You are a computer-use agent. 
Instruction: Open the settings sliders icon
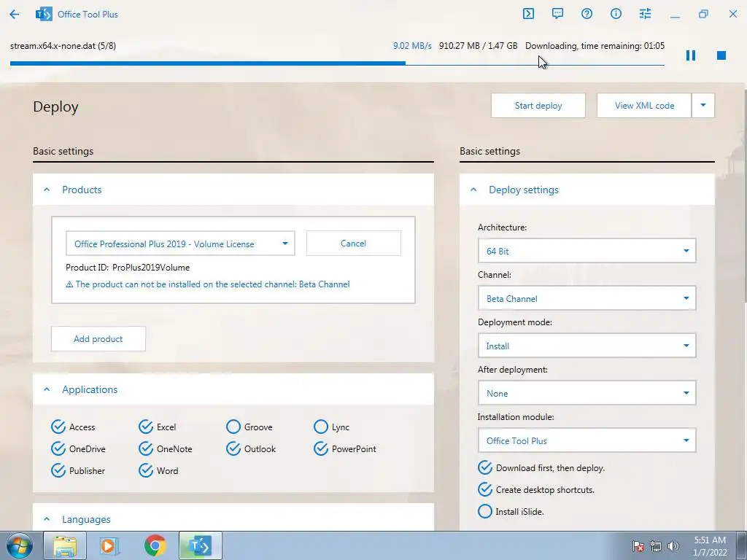[x=645, y=14]
